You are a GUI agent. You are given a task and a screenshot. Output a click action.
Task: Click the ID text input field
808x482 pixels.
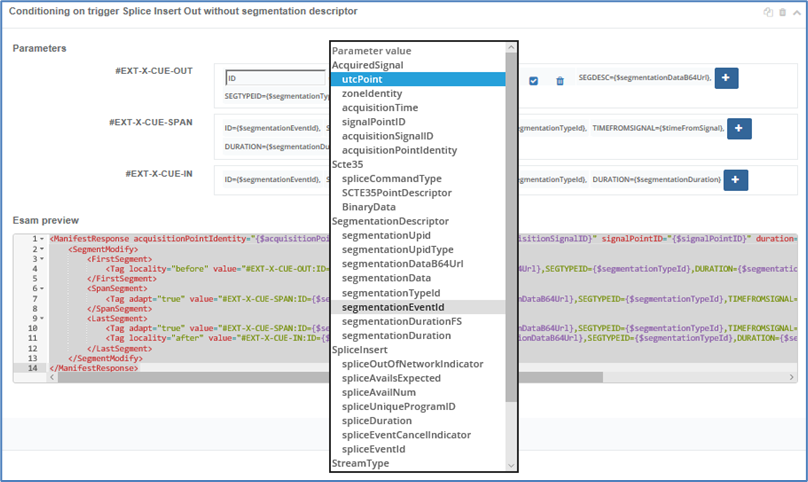coord(275,78)
